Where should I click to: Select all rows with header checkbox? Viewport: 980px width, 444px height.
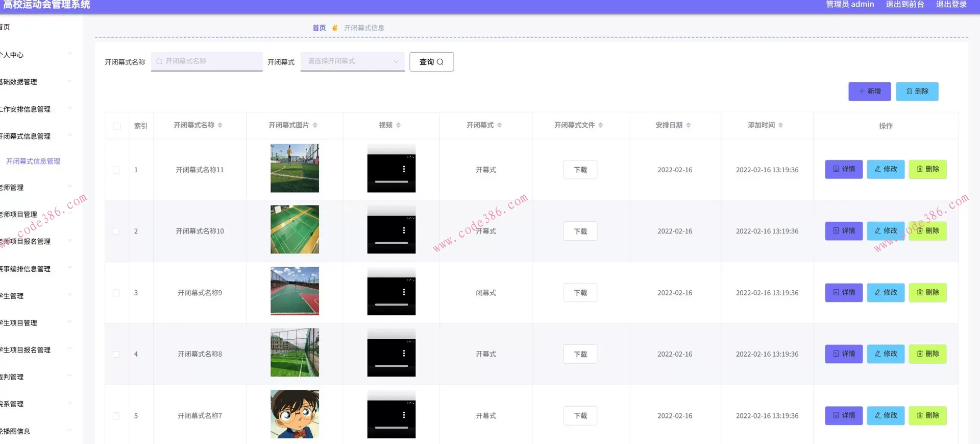coord(117,126)
